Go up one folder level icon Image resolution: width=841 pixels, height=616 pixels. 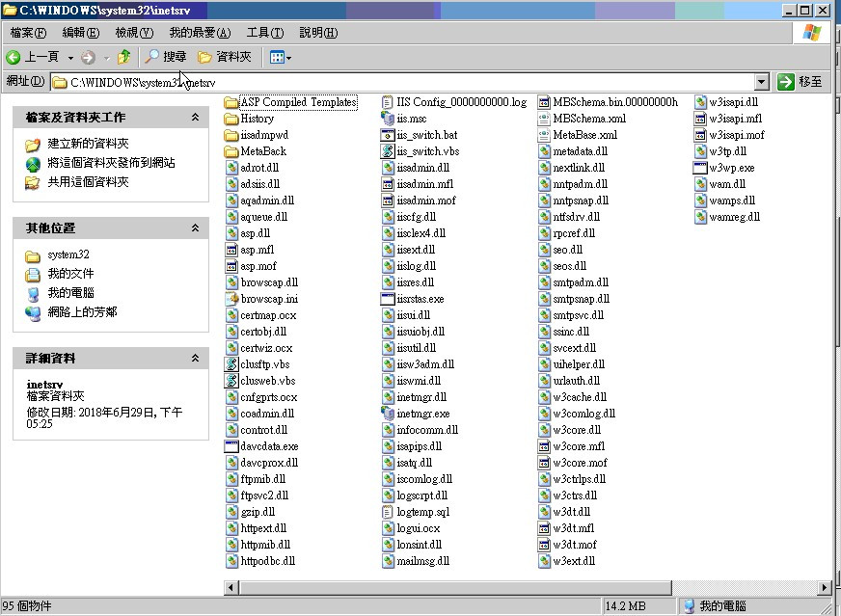(123, 56)
